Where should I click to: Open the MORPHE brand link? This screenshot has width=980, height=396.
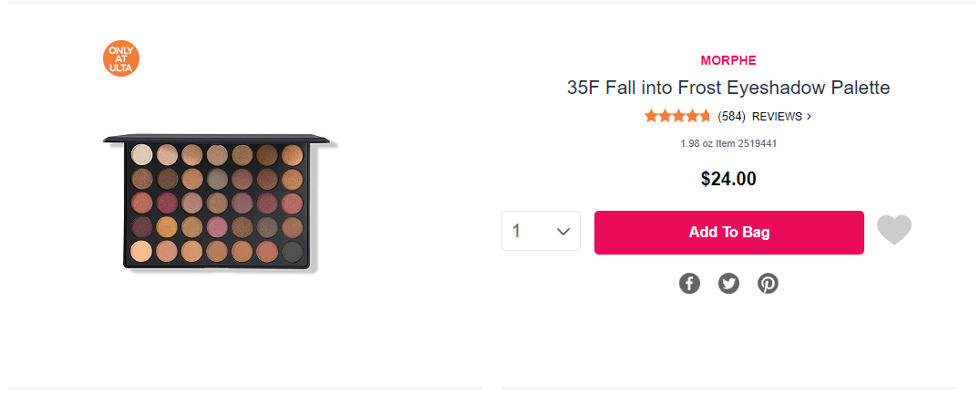click(x=728, y=60)
